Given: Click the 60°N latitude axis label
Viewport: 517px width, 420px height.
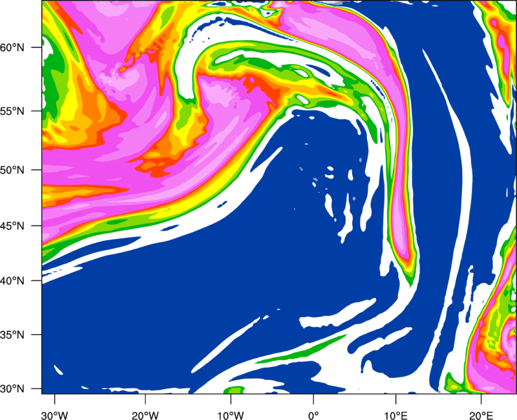Looking at the screenshot, I should (x=12, y=47).
